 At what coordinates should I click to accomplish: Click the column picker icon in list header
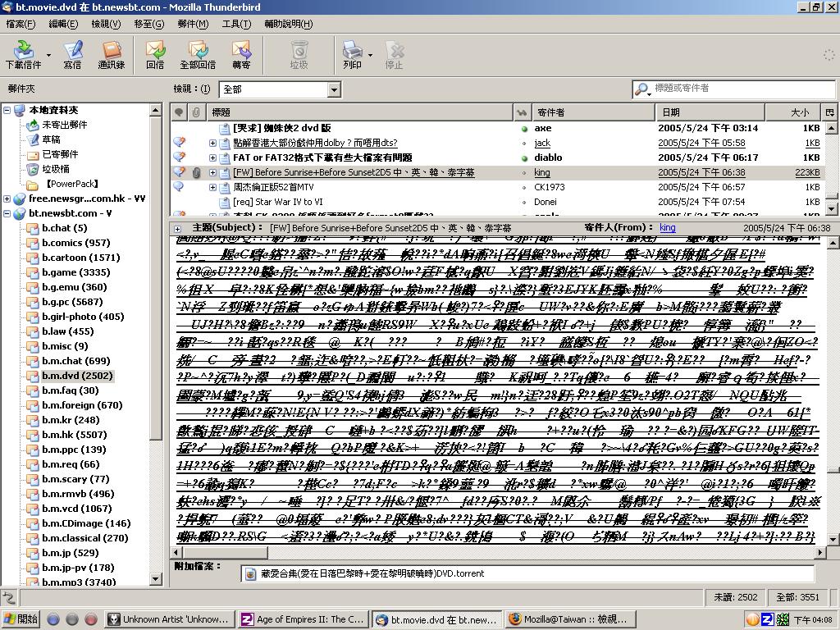829,112
